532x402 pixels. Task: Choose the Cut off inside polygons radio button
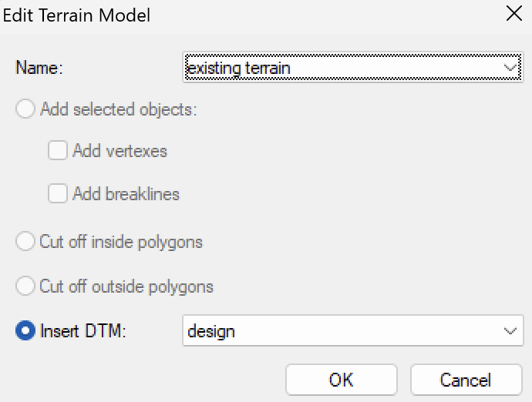point(25,241)
